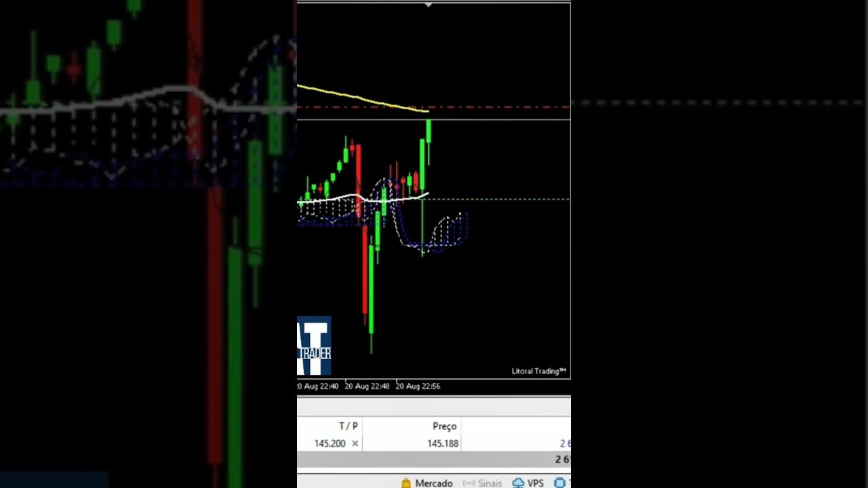This screenshot has height=488, width=868.
Task: Select the 145.188 price cell
Action: [x=442, y=443]
